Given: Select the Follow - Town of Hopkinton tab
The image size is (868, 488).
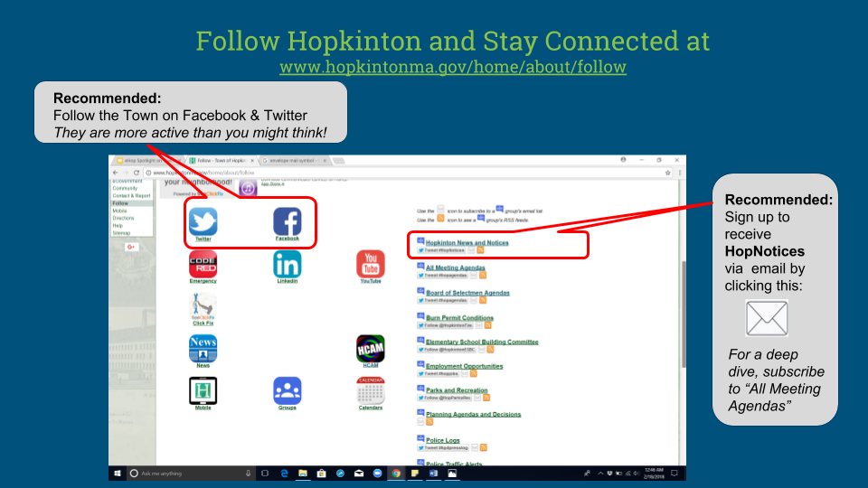Looking at the screenshot, I should tap(222, 161).
